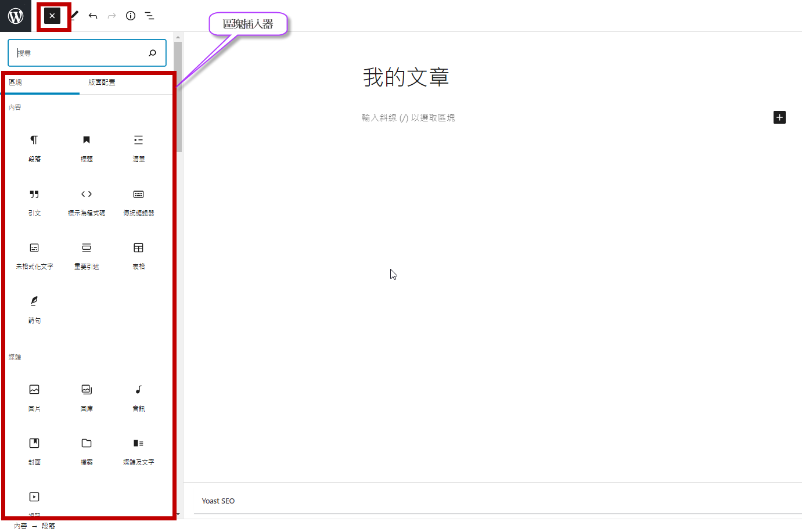Insert the 音訊 audio block
Viewport: 802px width, 532px height.
coord(138,397)
